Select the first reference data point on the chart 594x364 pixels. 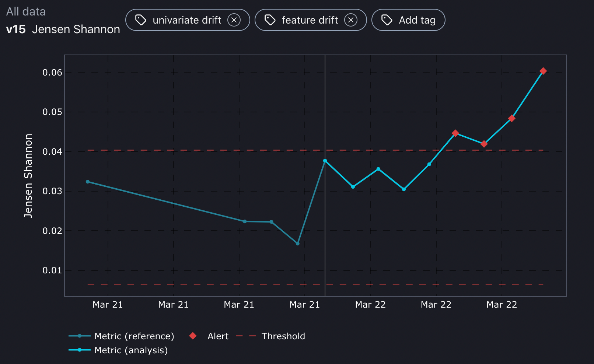87,181
